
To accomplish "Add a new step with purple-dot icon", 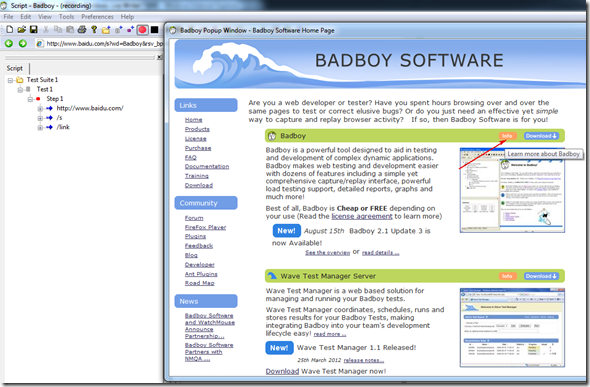I will [x=130, y=29].
